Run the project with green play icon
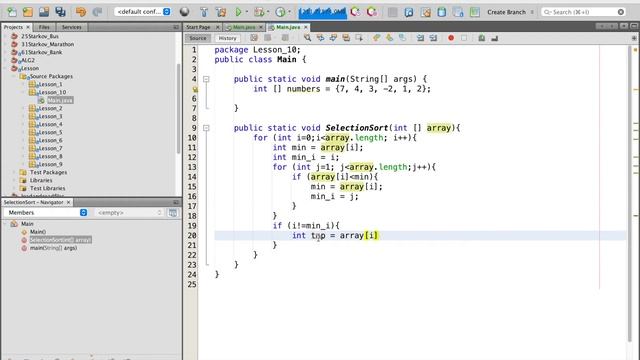Screen dimensions: 640x360 (x=238, y=12)
